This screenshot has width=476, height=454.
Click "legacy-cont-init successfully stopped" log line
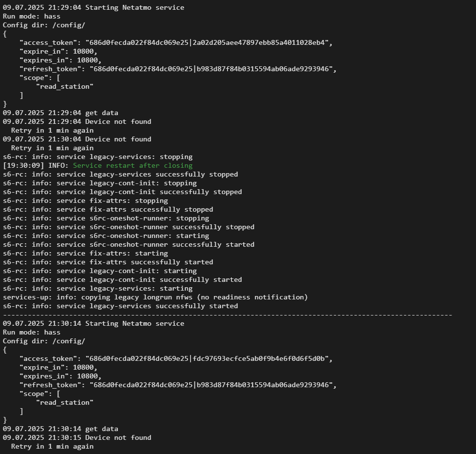pyautogui.click(x=122, y=192)
